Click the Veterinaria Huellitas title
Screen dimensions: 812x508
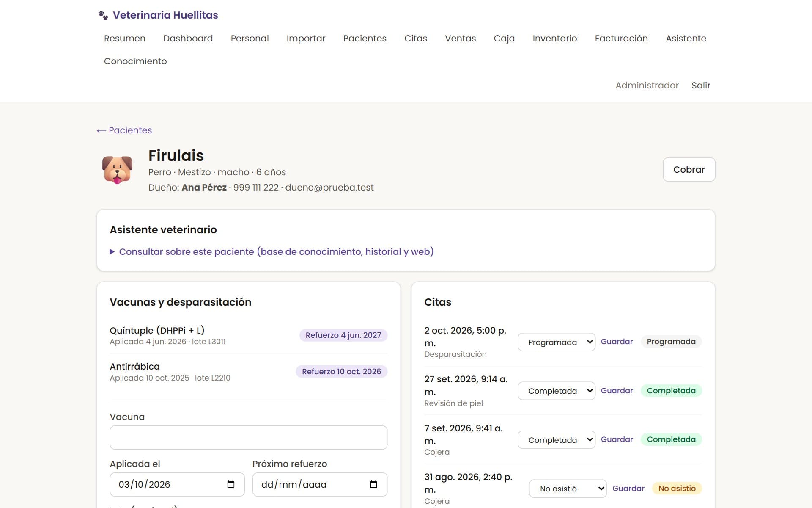click(x=165, y=15)
